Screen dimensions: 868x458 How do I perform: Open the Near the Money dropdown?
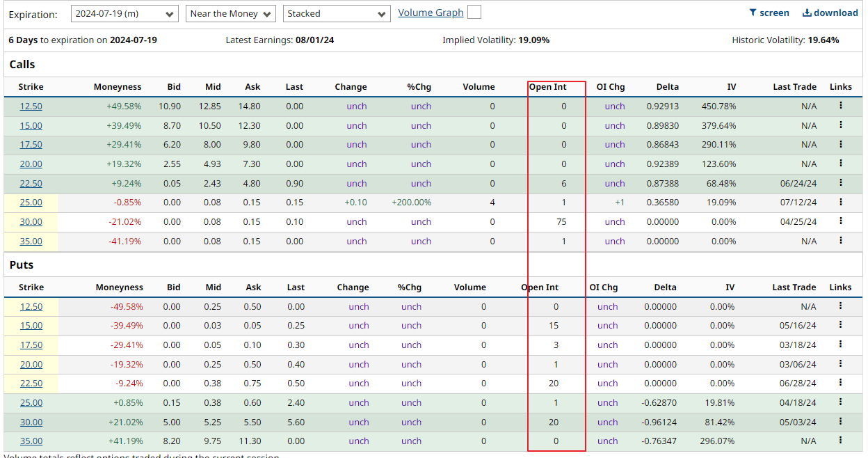[231, 14]
